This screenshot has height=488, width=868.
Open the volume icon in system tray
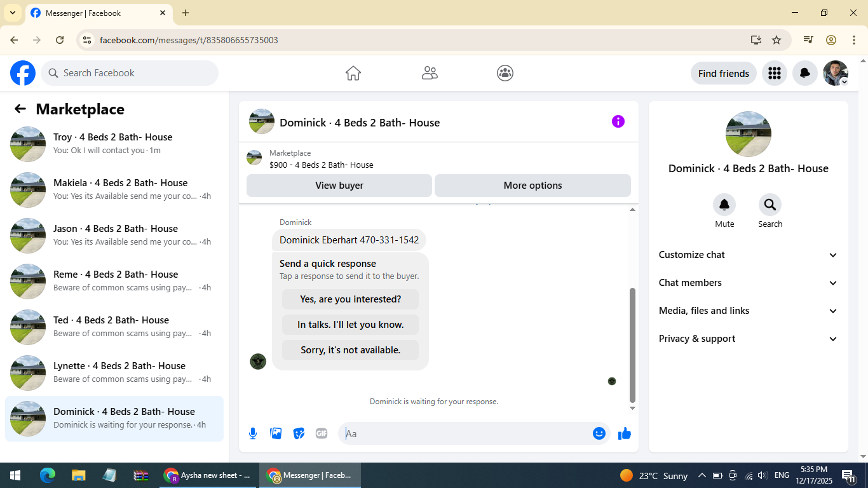coord(763,475)
